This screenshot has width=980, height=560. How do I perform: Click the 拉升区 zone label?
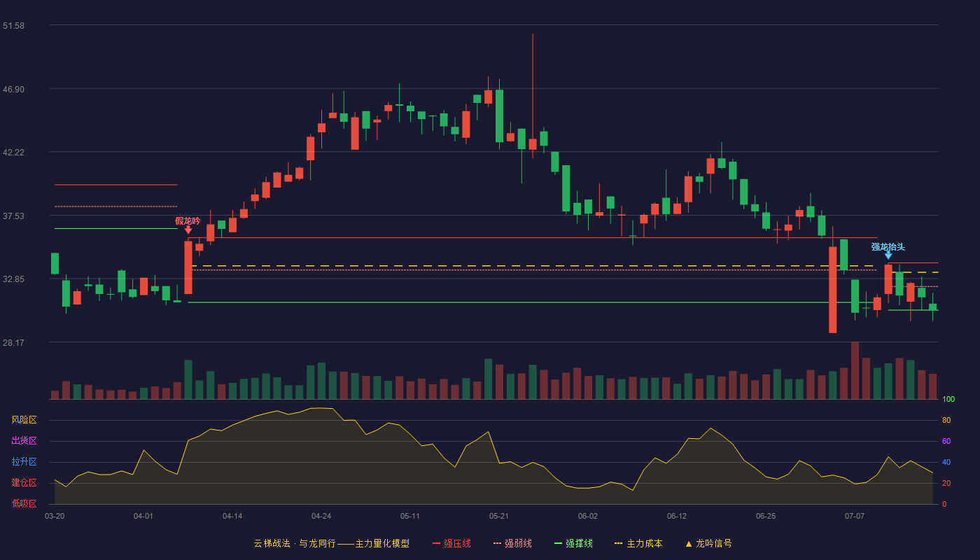(24, 462)
